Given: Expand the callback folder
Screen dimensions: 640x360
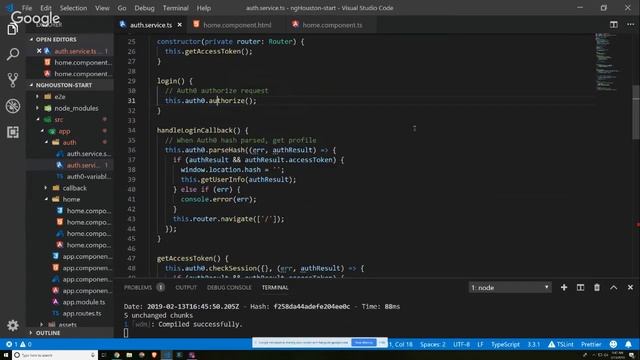Looking at the screenshot, I should tap(74, 188).
